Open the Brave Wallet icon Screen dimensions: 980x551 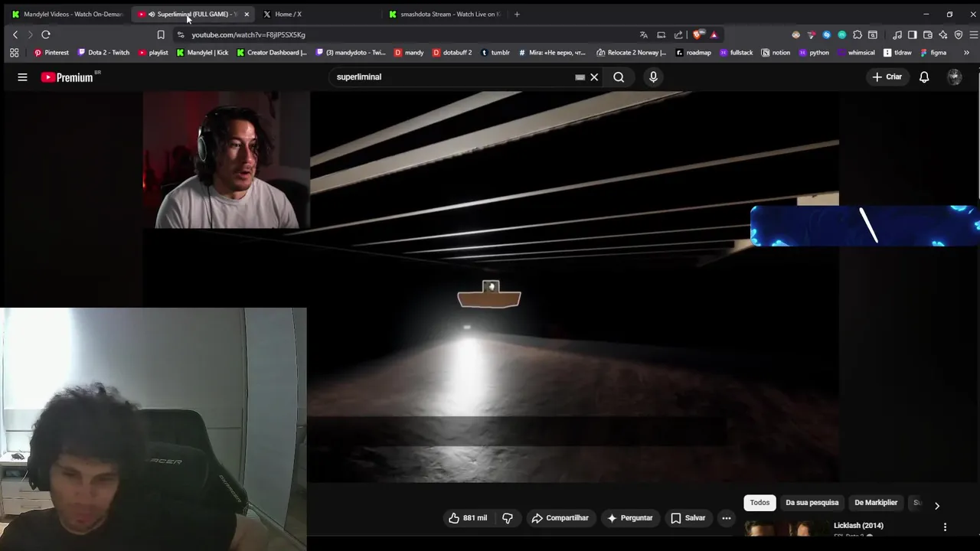(928, 34)
